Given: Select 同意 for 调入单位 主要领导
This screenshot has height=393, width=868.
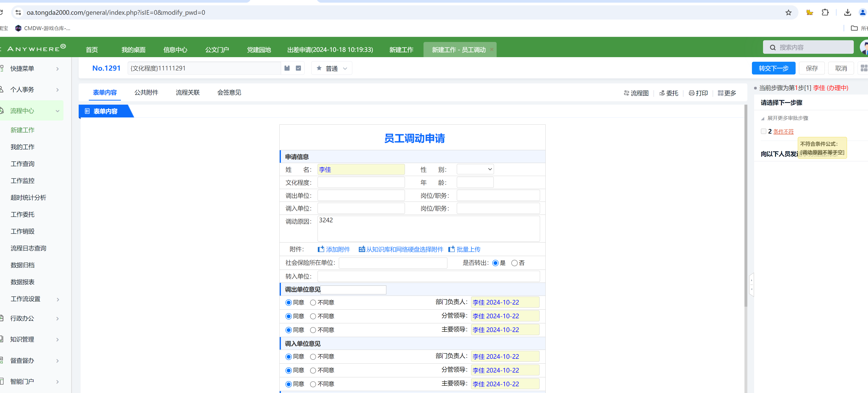Looking at the screenshot, I should tap(288, 384).
